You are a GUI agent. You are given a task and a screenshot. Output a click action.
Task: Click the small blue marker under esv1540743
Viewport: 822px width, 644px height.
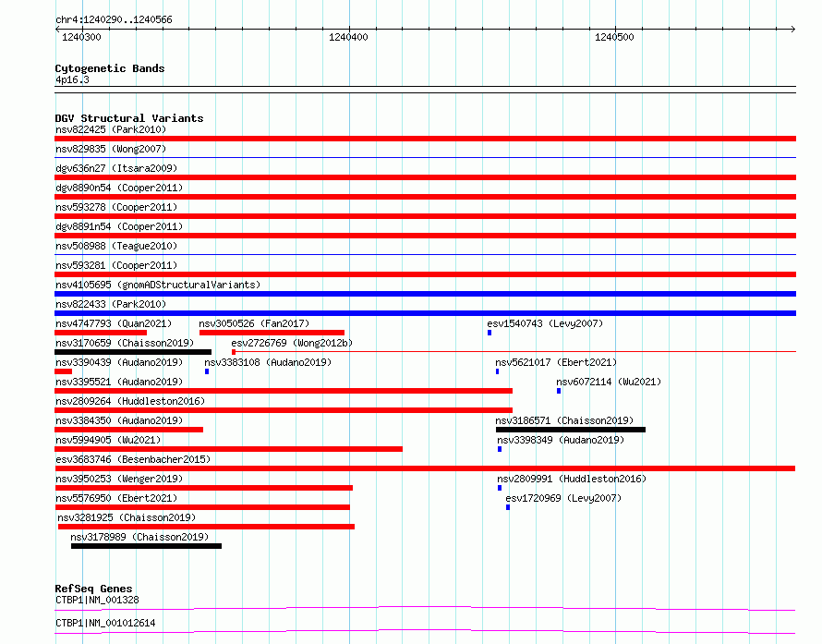[x=490, y=333]
